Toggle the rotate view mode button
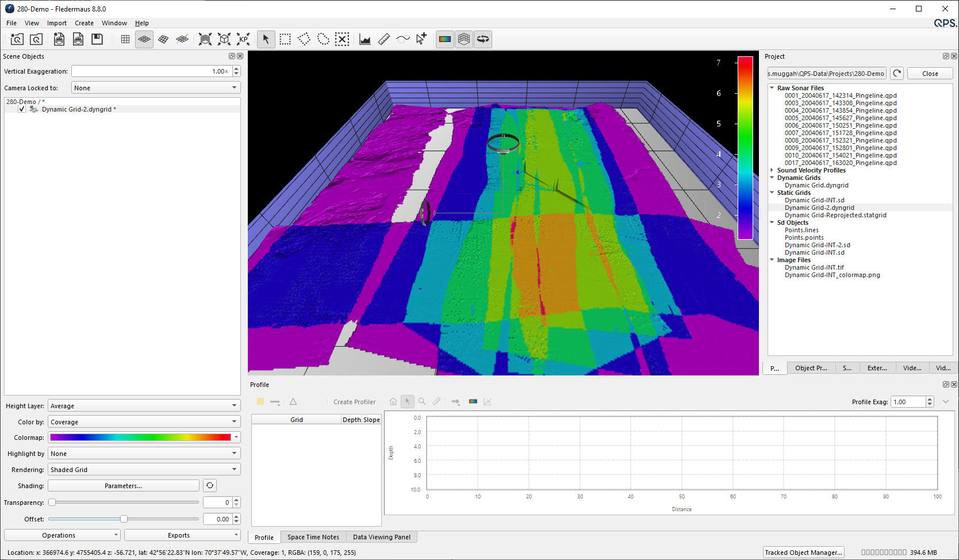959x560 pixels. 483,39
